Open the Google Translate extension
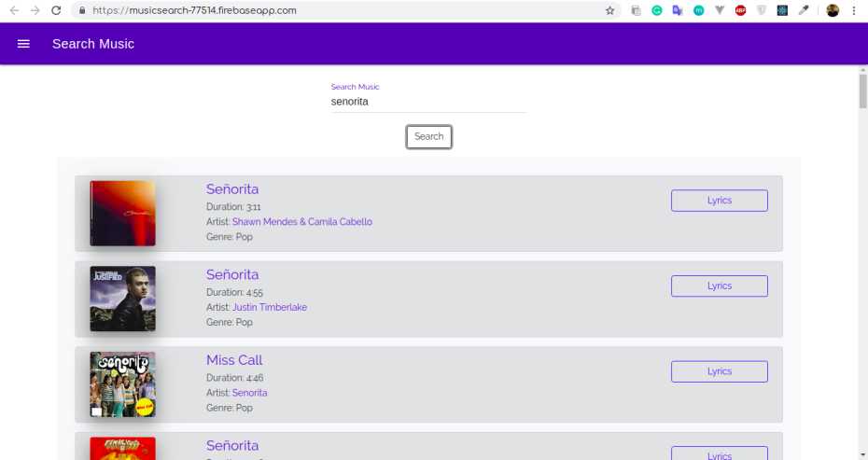This screenshot has width=868, height=460. [x=677, y=10]
